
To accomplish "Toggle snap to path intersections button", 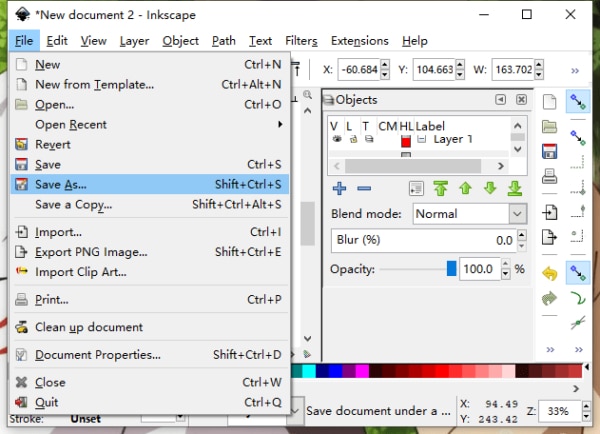I will coord(578,323).
